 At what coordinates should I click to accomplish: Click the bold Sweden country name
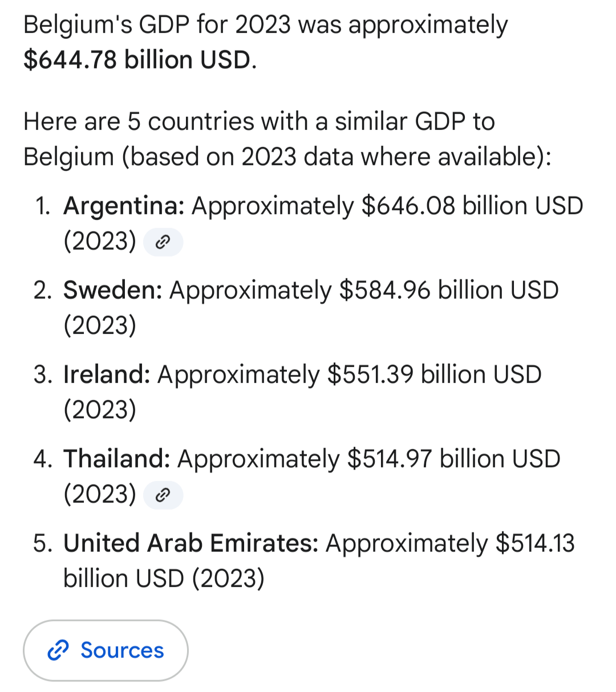coord(112,290)
